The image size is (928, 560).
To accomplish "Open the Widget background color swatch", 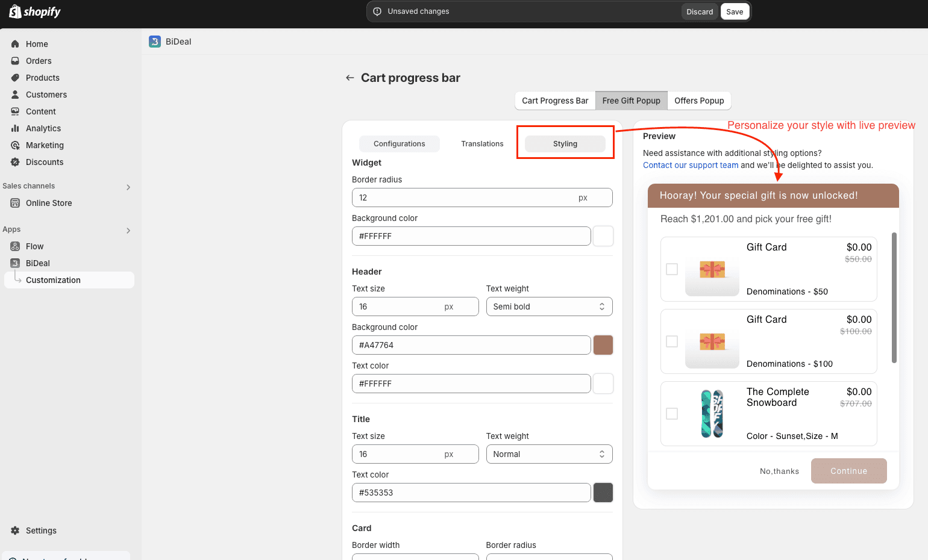I will (603, 236).
